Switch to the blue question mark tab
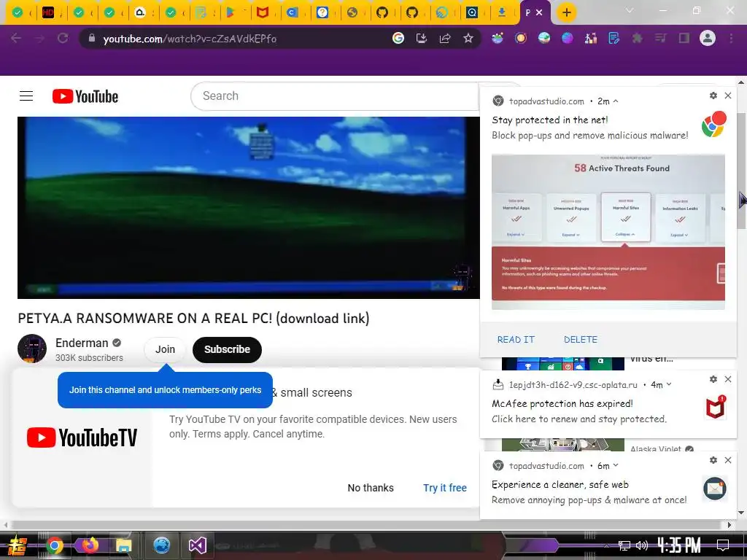This screenshot has width=747, height=560. point(322,13)
